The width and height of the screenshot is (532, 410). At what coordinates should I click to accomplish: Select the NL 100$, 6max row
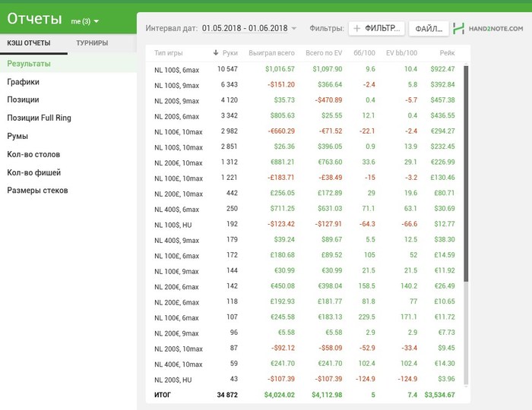pyautogui.click(x=304, y=69)
